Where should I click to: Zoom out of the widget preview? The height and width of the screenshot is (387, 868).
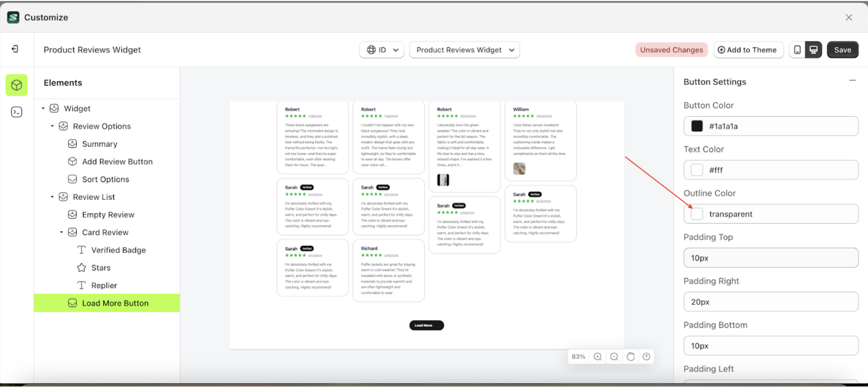click(614, 356)
